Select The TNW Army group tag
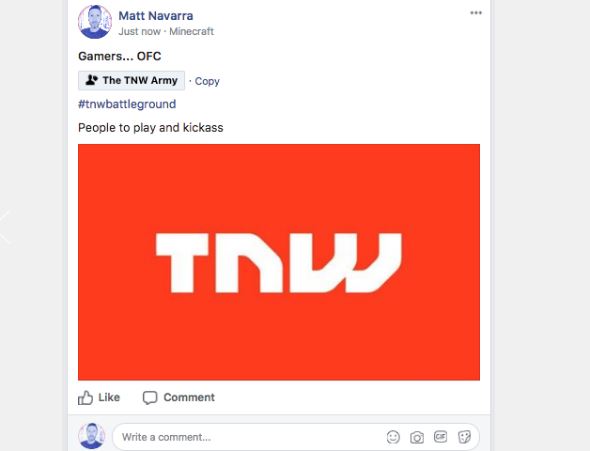 point(131,80)
